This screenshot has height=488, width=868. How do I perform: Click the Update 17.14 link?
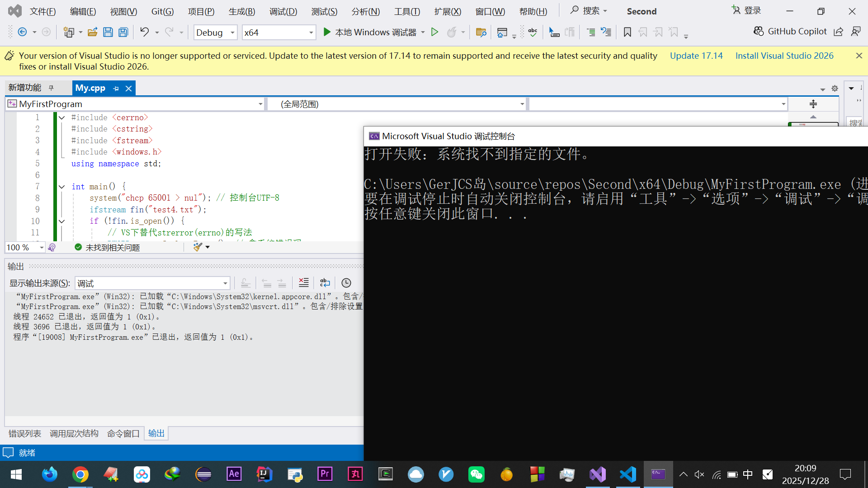tap(696, 56)
